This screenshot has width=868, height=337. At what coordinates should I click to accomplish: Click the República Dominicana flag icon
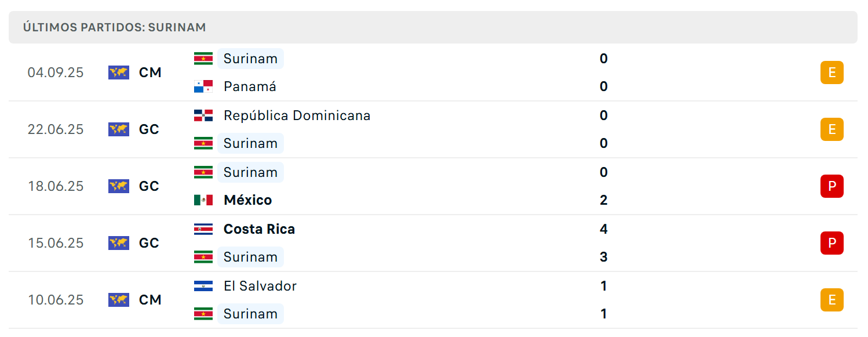(203, 115)
